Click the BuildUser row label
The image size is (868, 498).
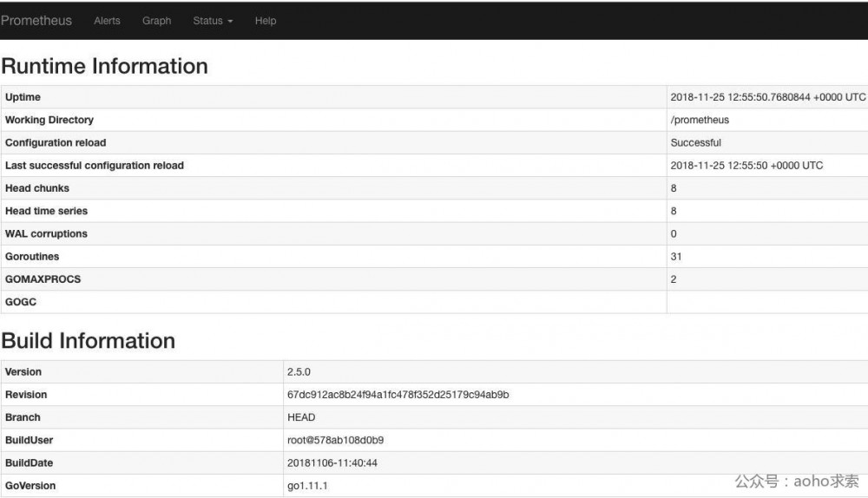[29, 440]
